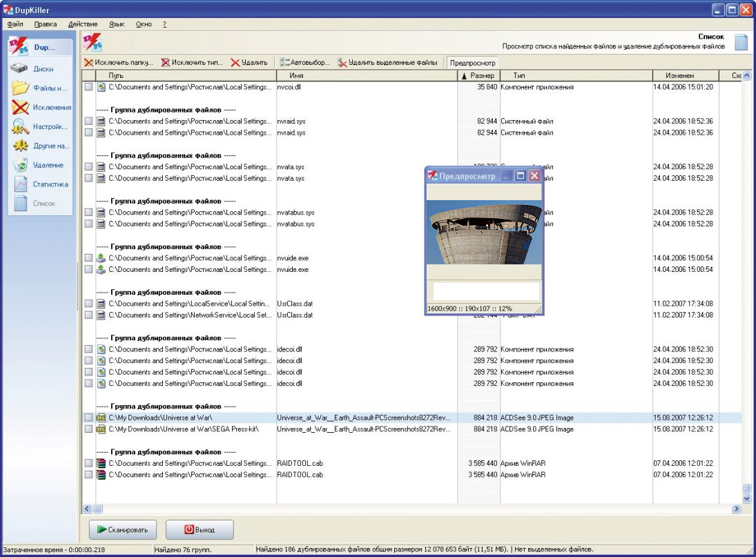Click the Автовыбор toolbar button

coord(305,63)
